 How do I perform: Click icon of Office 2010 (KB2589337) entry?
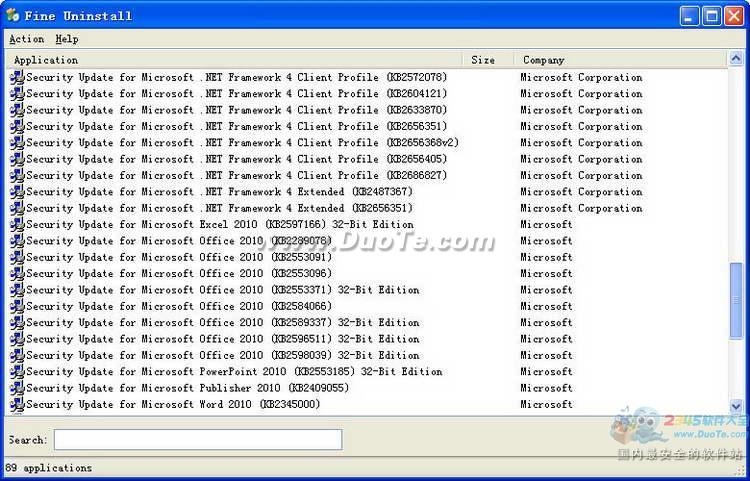click(x=17, y=323)
